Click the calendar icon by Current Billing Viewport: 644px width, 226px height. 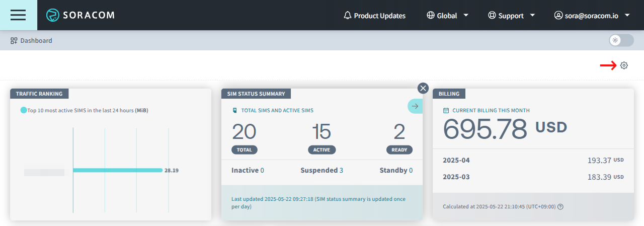446,110
